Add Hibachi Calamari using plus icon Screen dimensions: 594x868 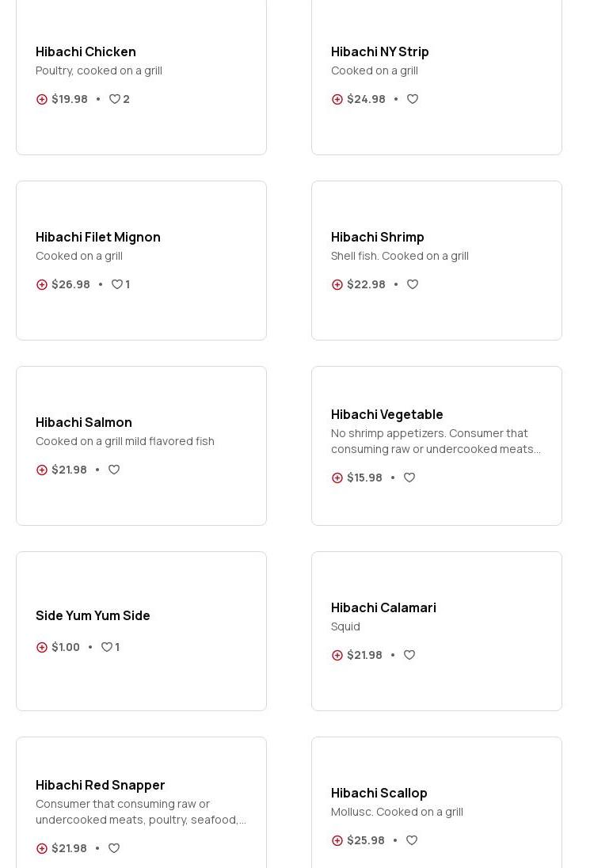(x=337, y=655)
